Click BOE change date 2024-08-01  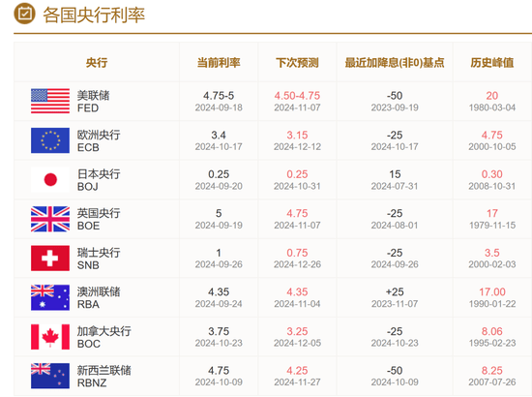click(x=395, y=226)
